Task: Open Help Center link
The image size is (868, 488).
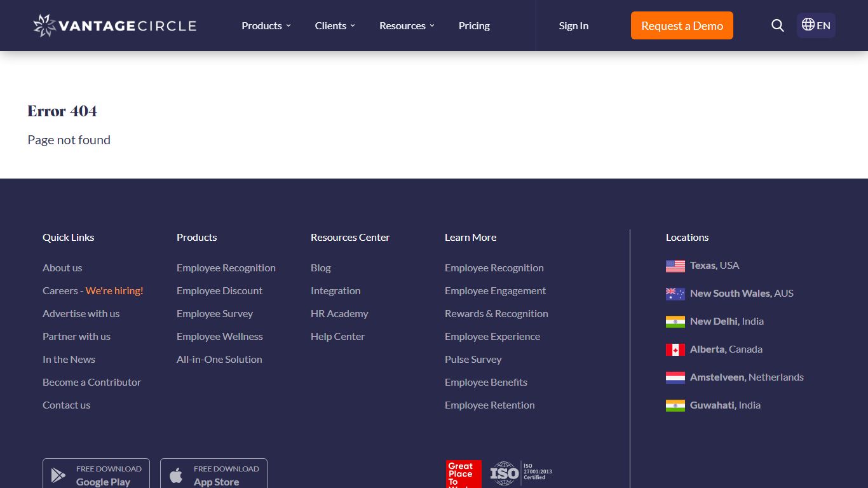Action: pyautogui.click(x=337, y=336)
